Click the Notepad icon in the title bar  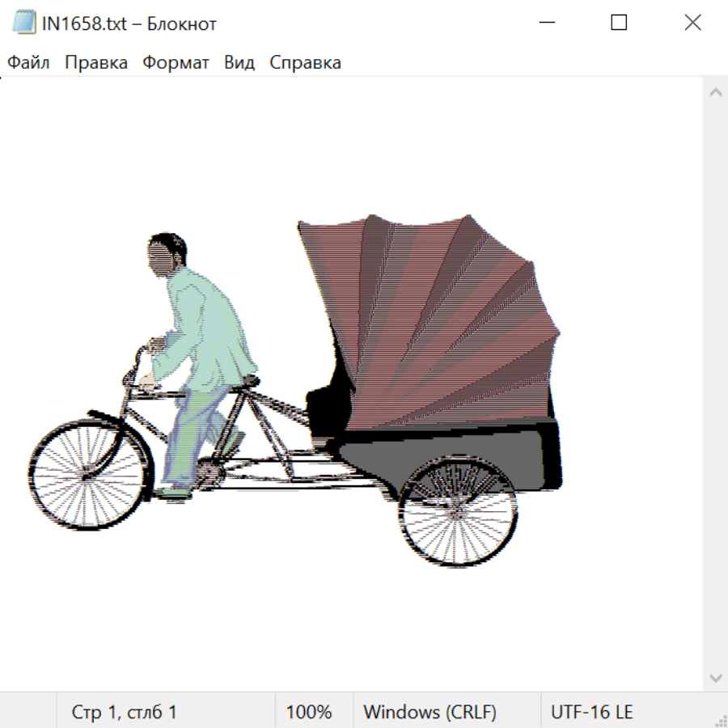click(x=23, y=23)
